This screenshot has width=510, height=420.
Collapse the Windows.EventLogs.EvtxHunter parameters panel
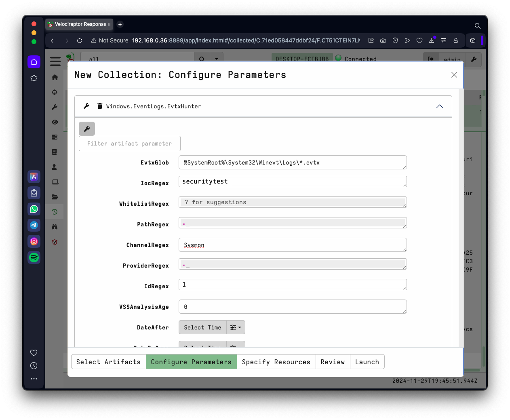439,106
